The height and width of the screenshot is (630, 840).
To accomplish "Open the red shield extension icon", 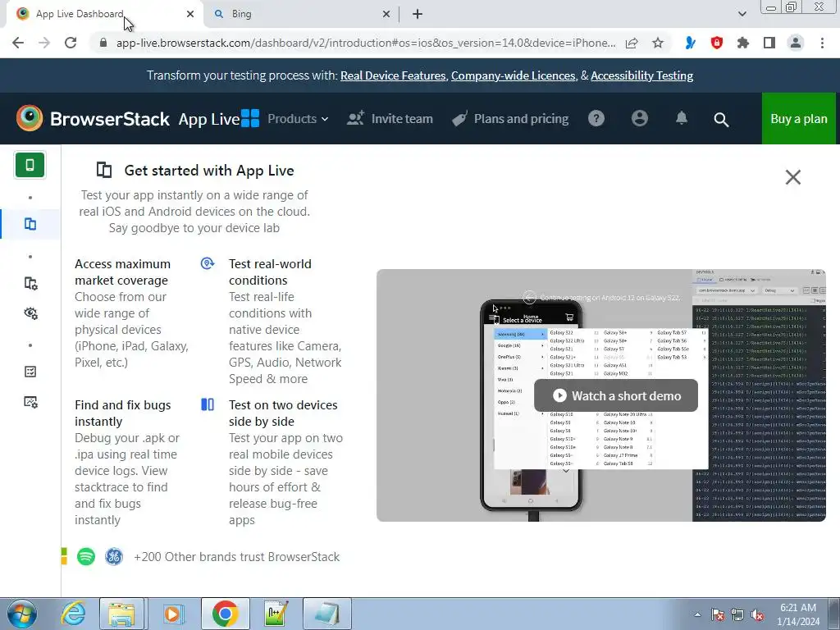I will coord(717,43).
